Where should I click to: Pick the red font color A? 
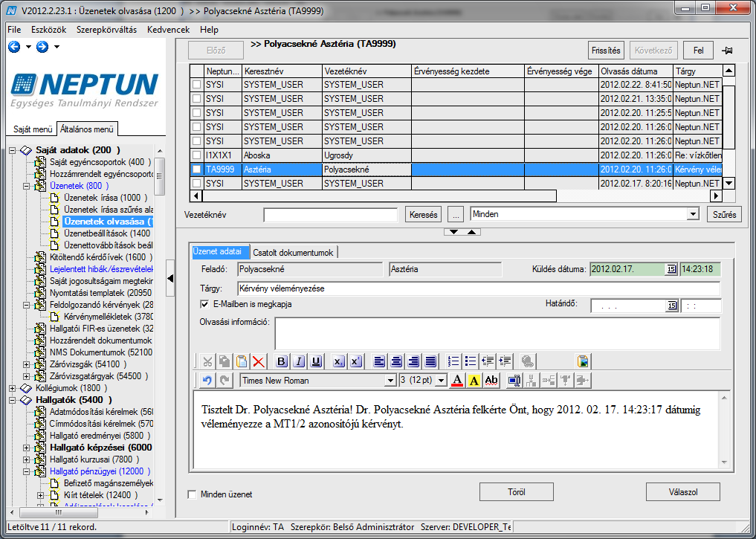(457, 381)
